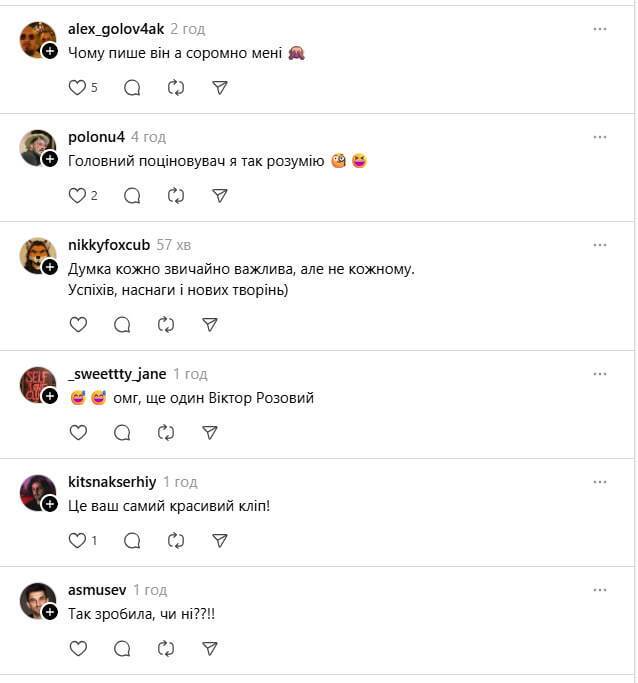Image resolution: width=638 pixels, height=683 pixels.
Task: Repost asmusev's comment
Action: point(166,648)
